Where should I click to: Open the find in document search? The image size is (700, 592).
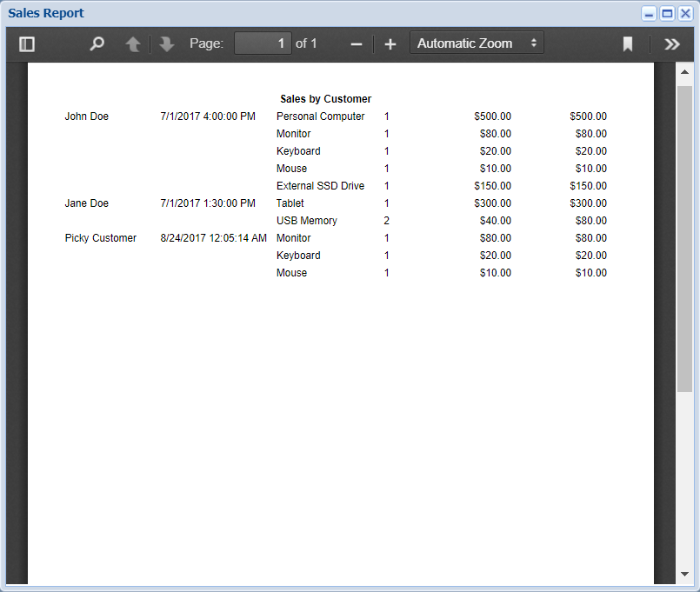pos(97,43)
